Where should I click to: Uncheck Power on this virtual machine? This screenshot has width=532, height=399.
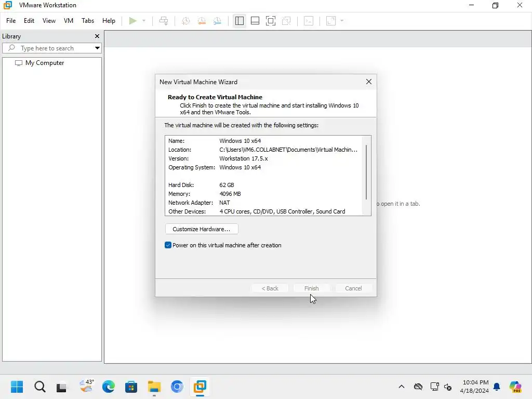pos(168,245)
